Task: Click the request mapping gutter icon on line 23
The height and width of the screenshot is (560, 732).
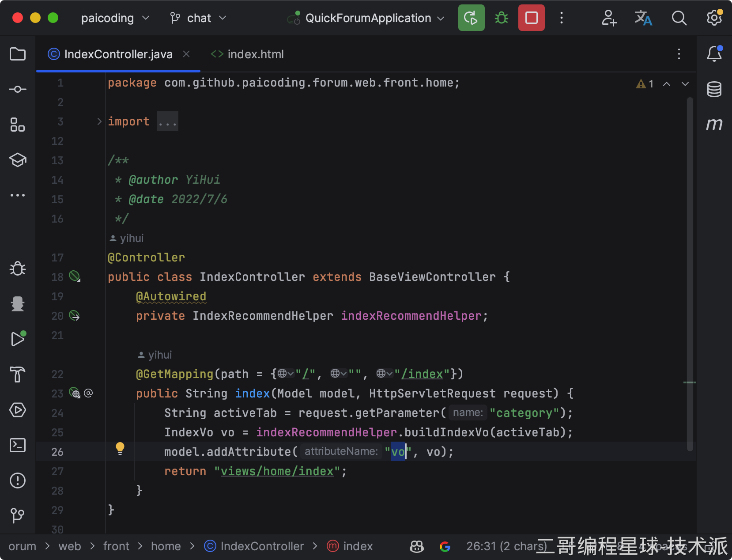Action: point(75,393)
